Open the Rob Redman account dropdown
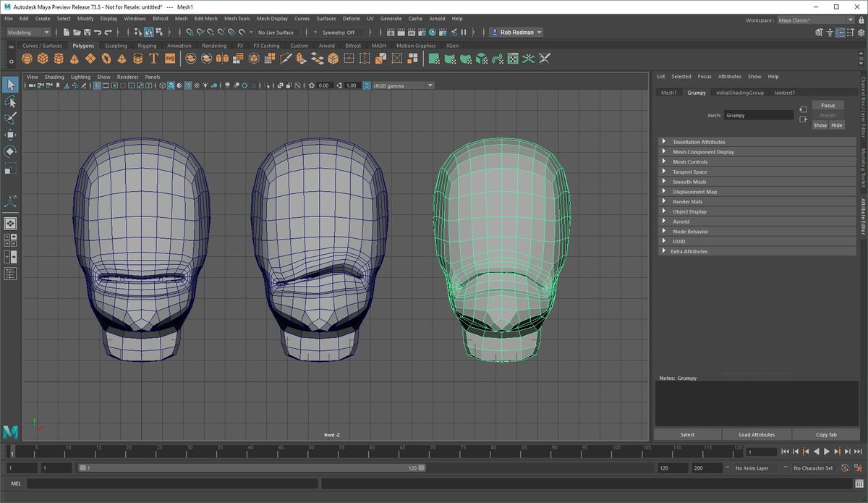 [x=516, y=32]
